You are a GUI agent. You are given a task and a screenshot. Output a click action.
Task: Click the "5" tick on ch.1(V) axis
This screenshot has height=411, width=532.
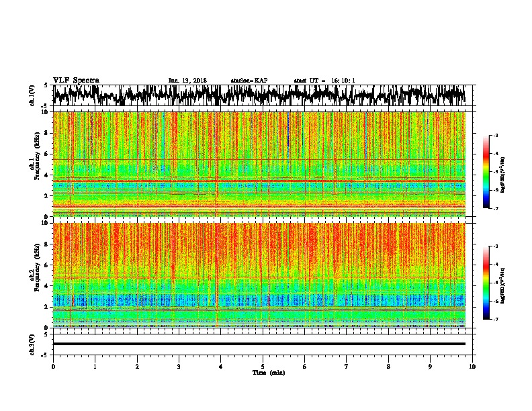[x=46, y=85]
